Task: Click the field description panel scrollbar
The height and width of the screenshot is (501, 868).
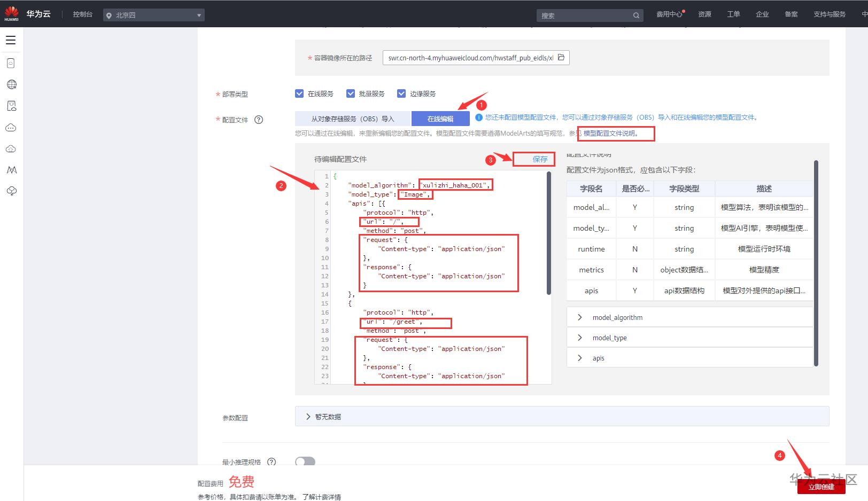Action: 816,263
